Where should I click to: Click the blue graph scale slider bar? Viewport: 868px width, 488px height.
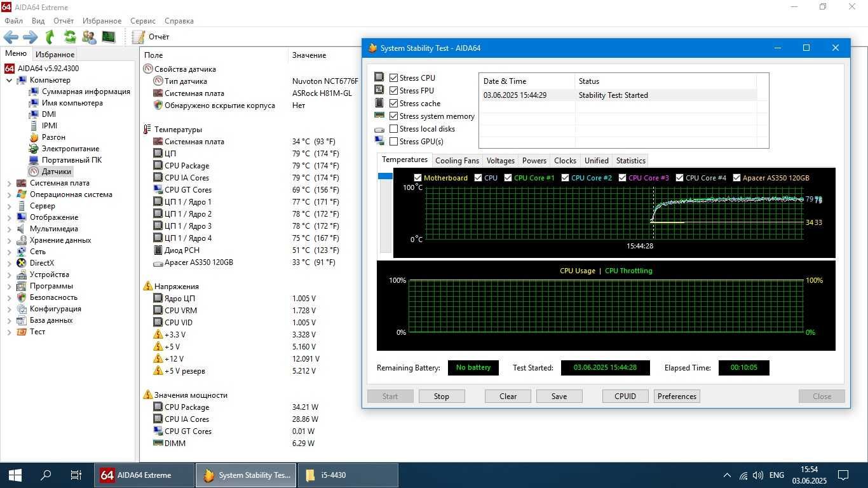[385, 176]
